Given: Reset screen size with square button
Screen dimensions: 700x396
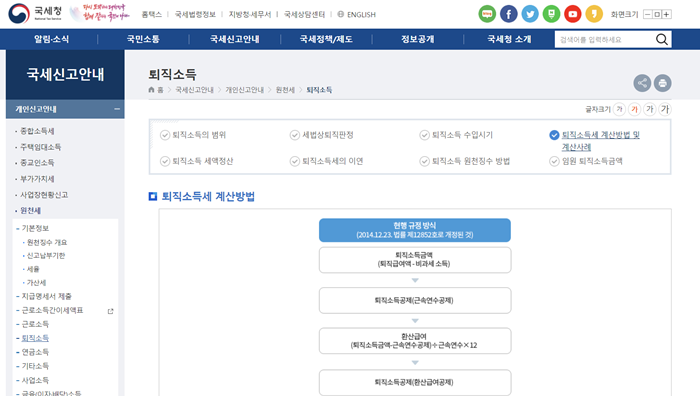Looking at the screenshot, I should click(x=657, y=14).
